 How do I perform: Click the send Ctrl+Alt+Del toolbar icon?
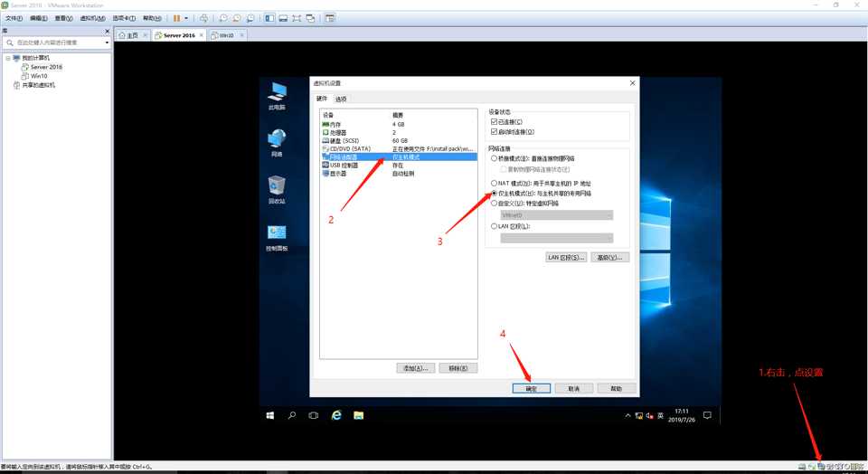pos(203,18)
